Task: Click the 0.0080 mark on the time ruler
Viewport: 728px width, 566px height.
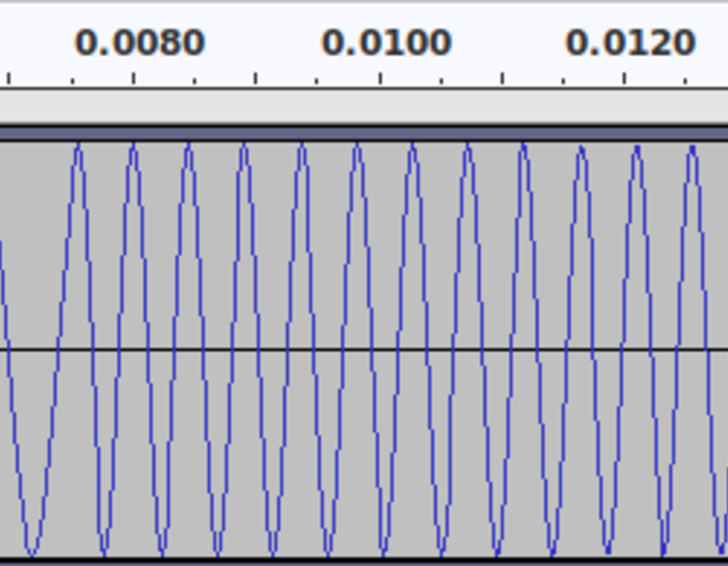Action: click(x=139, y=43)
